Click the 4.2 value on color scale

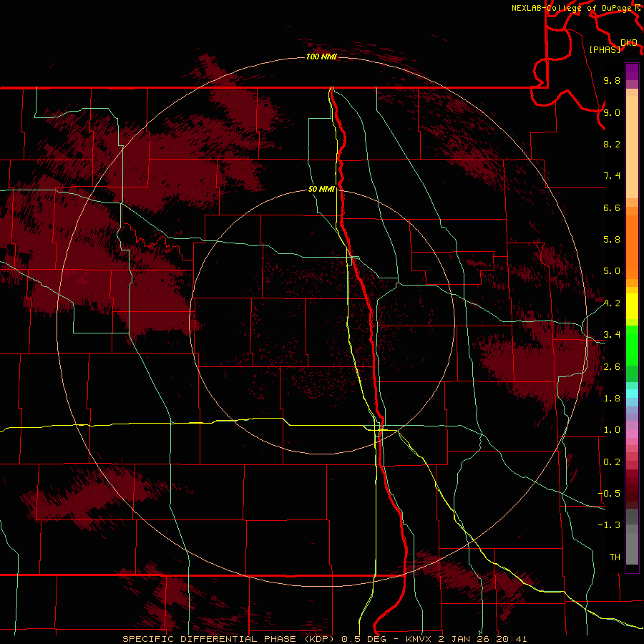(612, 303)
